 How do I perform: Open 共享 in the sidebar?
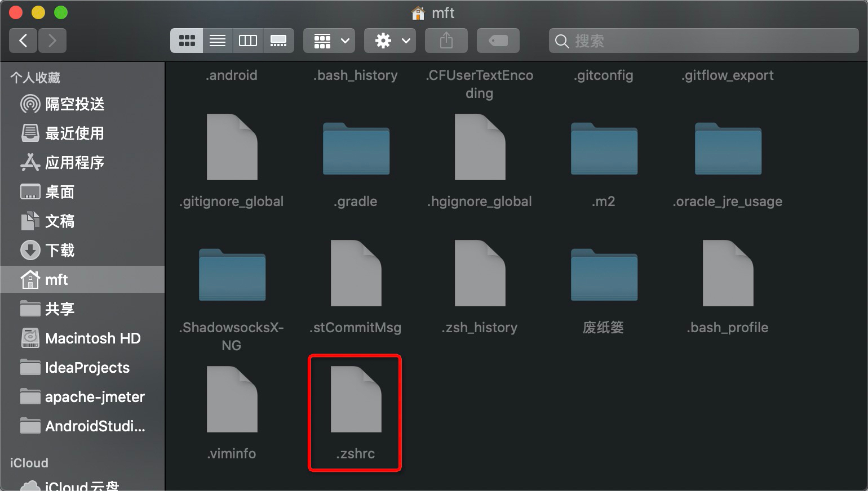tap(82, 309)
